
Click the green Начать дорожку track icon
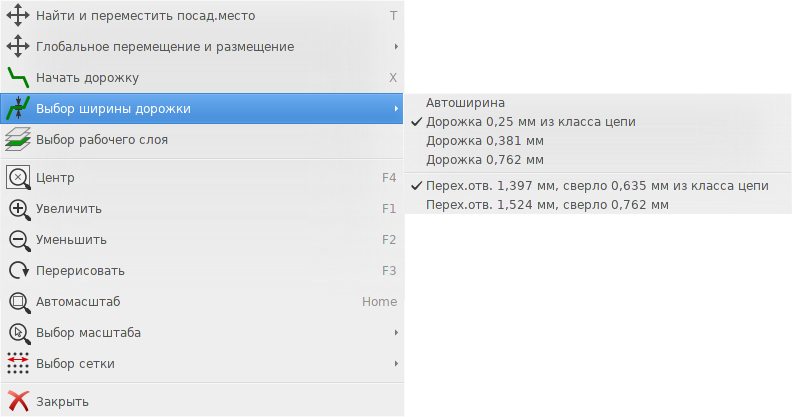pos(18,77)
